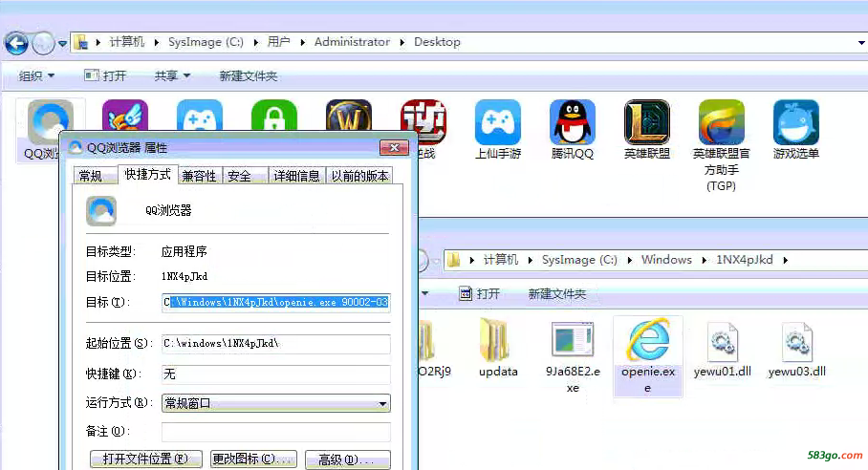Click Administrator in the Desktop address path
This screenshot has width=868, height=470.
(x=352, y=42)
